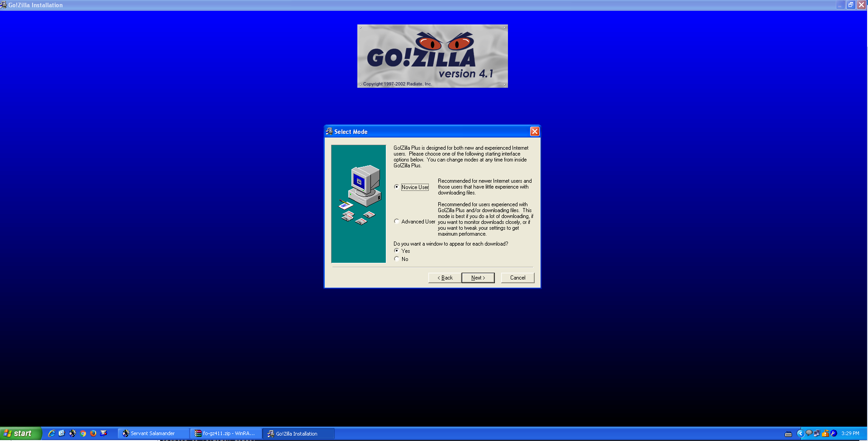
Task: Open the on-screen keyboard tray icon
Action: tap(788, 434)
